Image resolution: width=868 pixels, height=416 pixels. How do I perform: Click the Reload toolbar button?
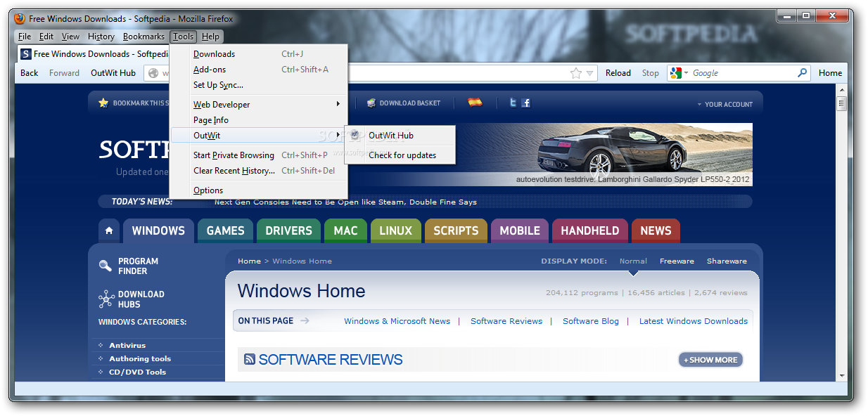click(x=618, y=73)
